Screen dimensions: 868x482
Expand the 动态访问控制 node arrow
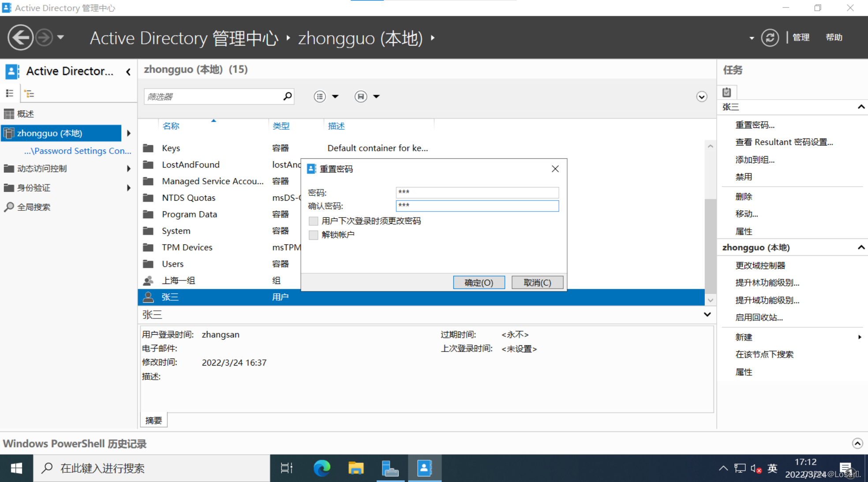pos(129,168)
